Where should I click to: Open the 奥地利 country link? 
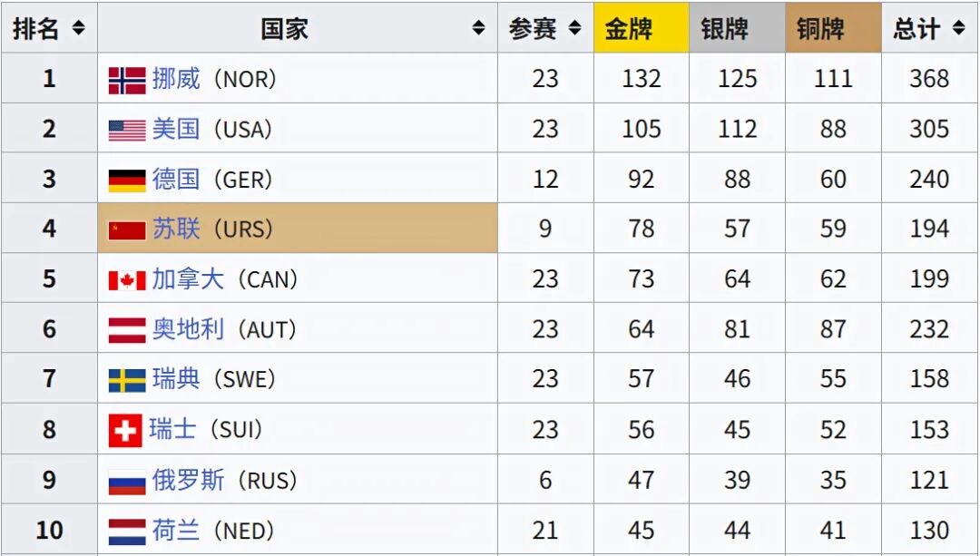click(x=188, y=328)
